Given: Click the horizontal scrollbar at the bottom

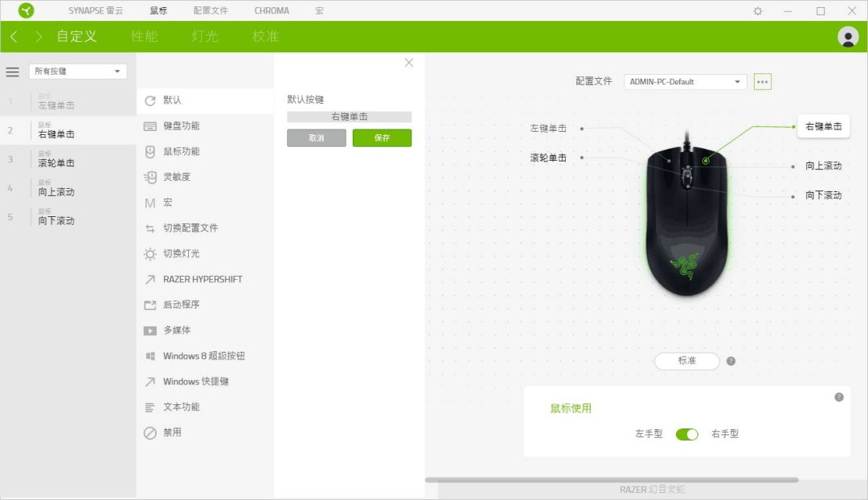Looking at the screenshot, I should click(x=611, y=480).
